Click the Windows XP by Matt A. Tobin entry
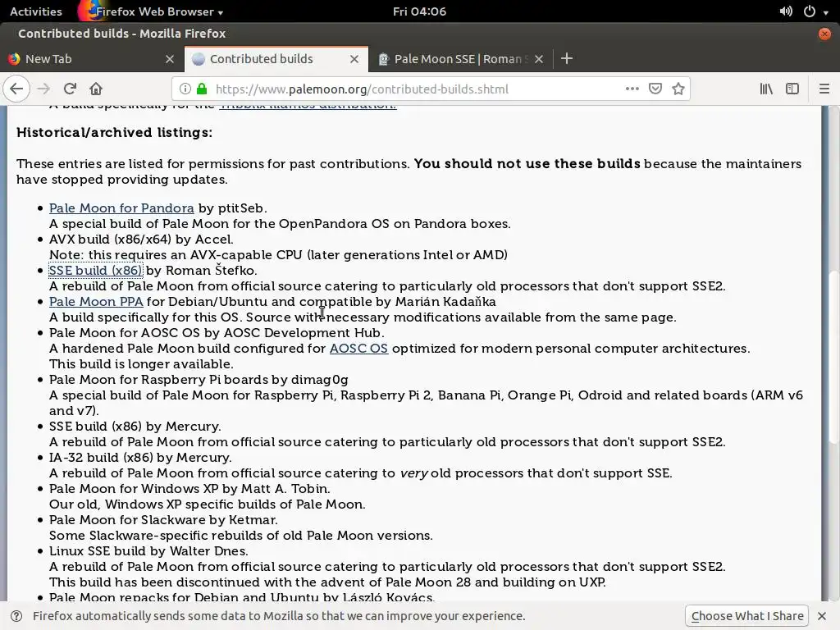This screenshot has height=630, width=840. 189,489
